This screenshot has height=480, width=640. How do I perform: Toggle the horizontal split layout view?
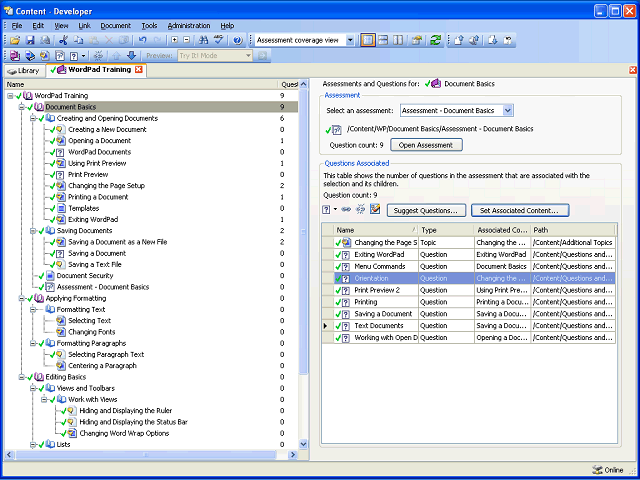click(384, 40)
